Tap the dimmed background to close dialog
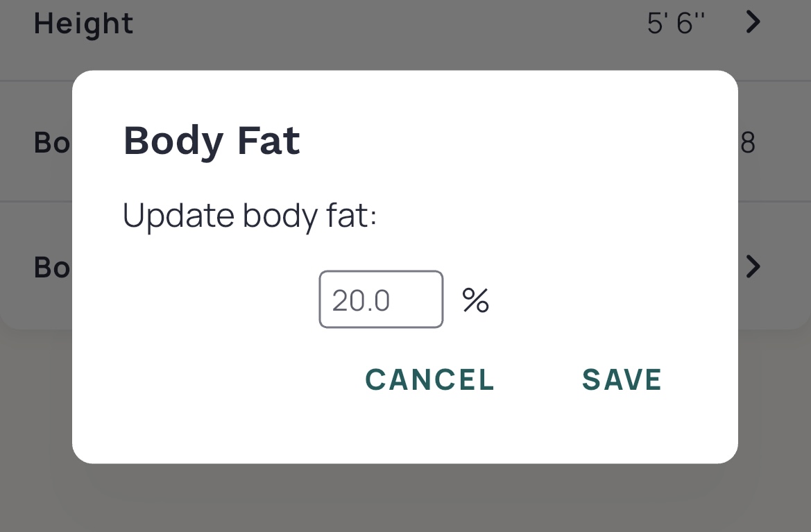This screenshot has width=811, height=532. tap(404, 506)
